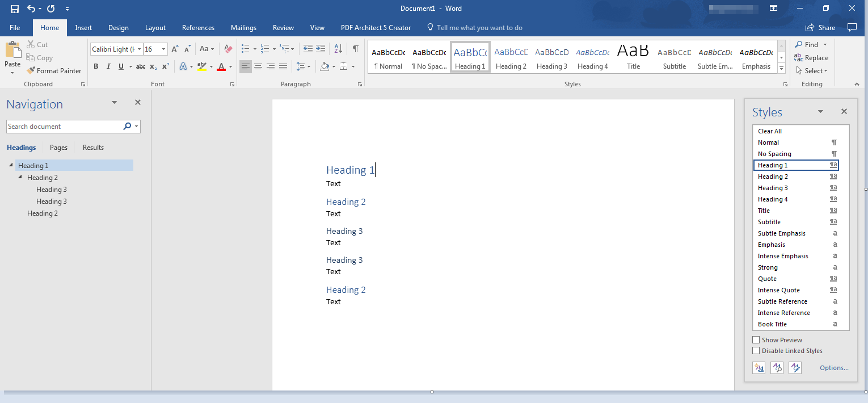Toggle italic formatting
Screen dimensions: 868x403
(108, 66)
